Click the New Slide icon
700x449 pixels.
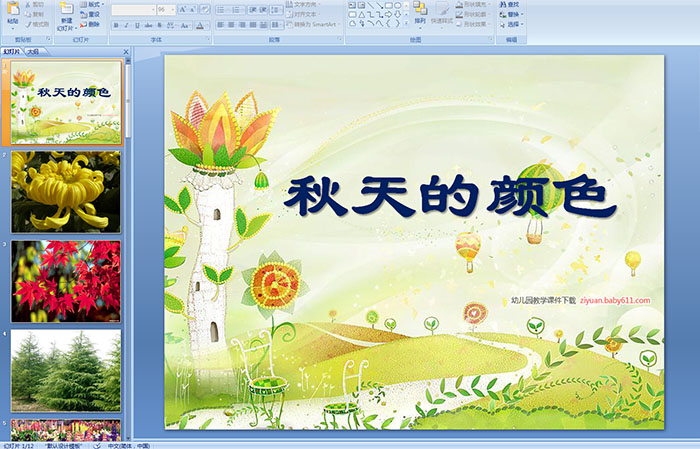[67, 9]
